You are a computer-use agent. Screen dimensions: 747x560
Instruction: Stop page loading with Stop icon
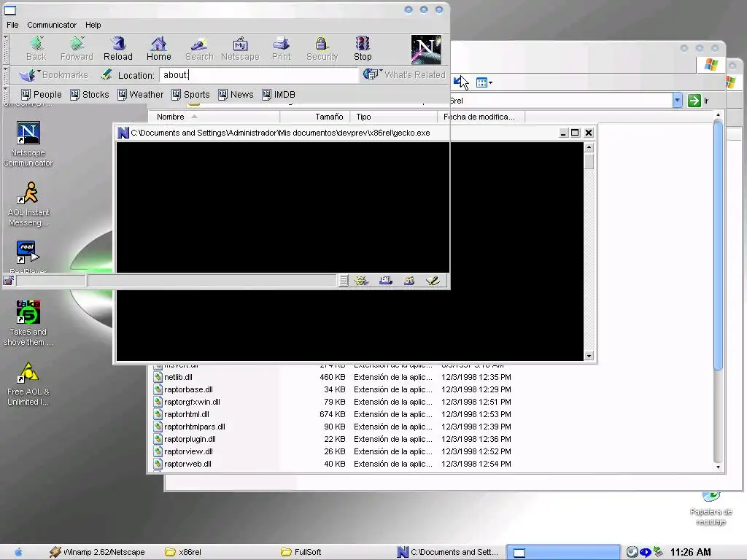pos(363,49)
